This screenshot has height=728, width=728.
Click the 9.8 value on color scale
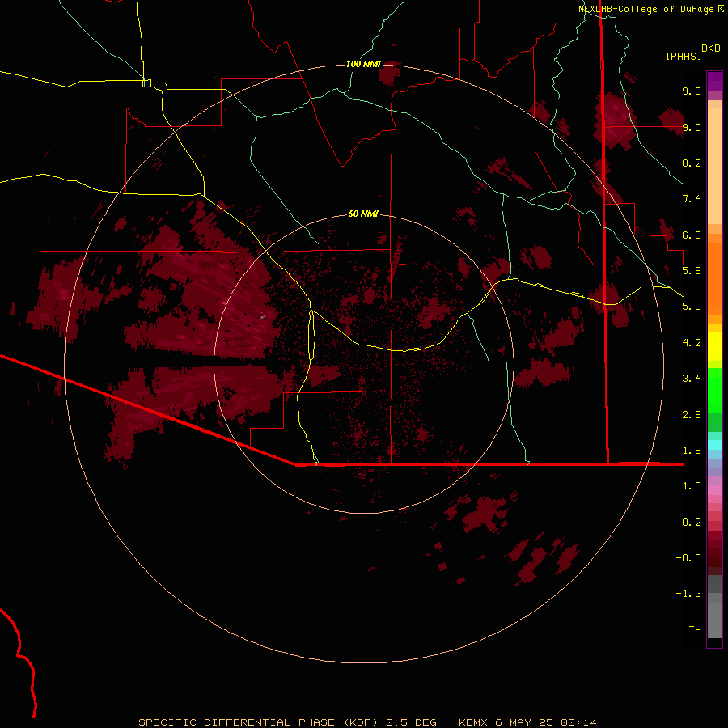(692, 91)
